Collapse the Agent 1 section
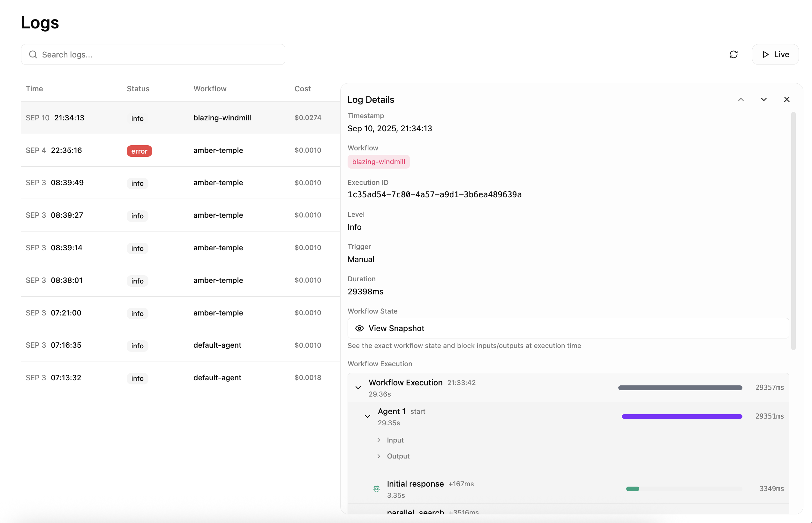Image resolution: width=812 pixels, height=523 pixels. pyautogui.click(x=367, y=416)
